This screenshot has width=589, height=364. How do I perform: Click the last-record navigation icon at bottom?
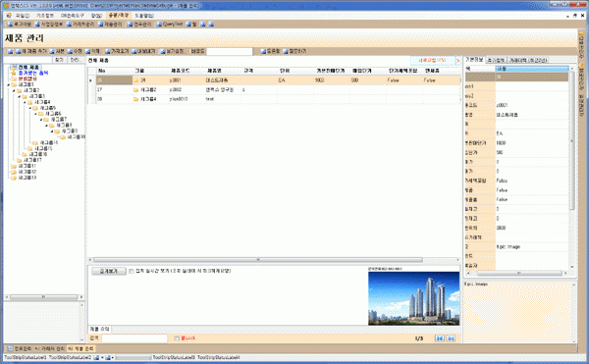point(452,338)
